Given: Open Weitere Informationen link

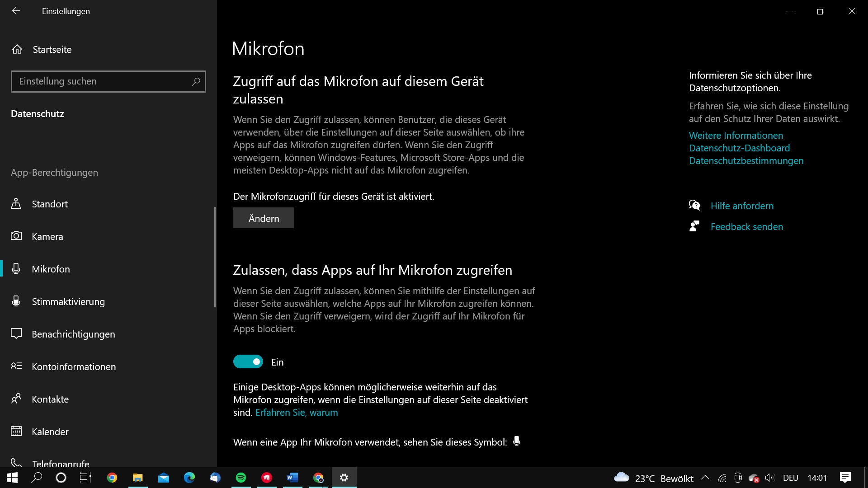Looking at the screenshot, I should 736,135.
